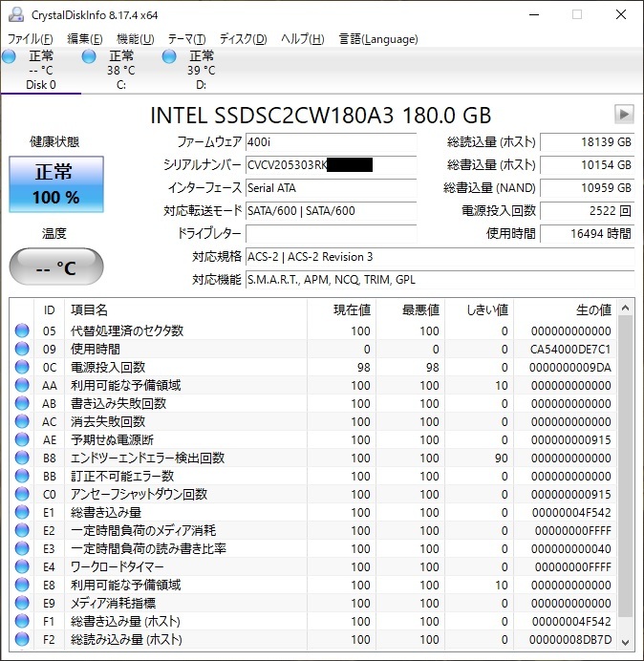This screenshot has width=644, height=661.
Task: Click total host reads value 18139 GB
Action: [587, 142]
